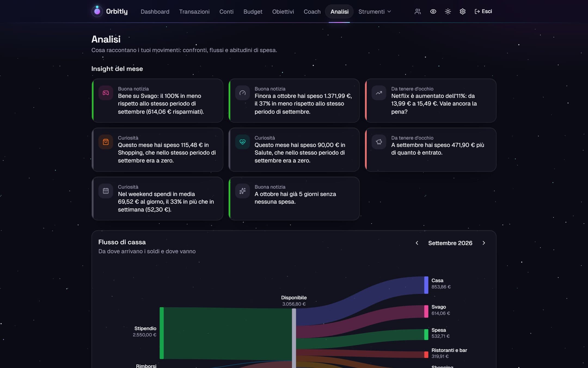This screenshot has height=368, width=588.
Task: Open settings via the gear icon
Action: click(463, 11)
